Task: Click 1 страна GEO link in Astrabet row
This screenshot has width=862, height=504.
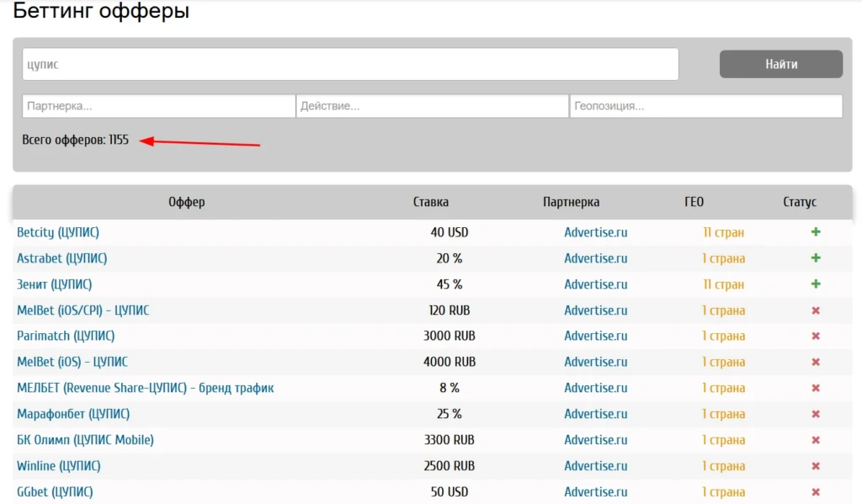Action: click(723, 258)
